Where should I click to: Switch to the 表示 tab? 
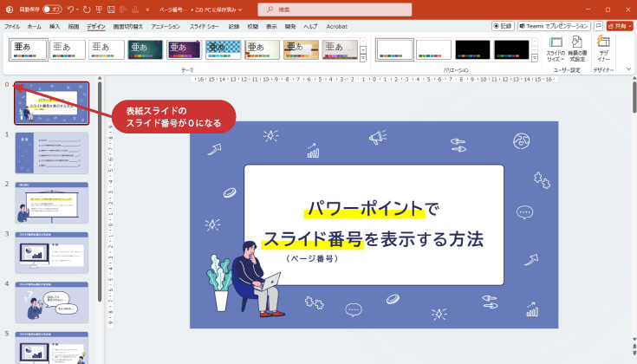click(271, 26)
